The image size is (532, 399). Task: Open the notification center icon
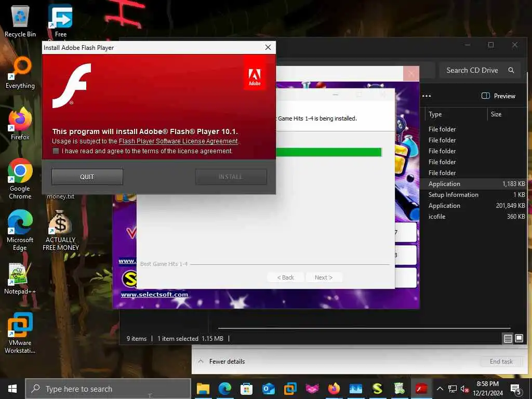pos(516,389)
